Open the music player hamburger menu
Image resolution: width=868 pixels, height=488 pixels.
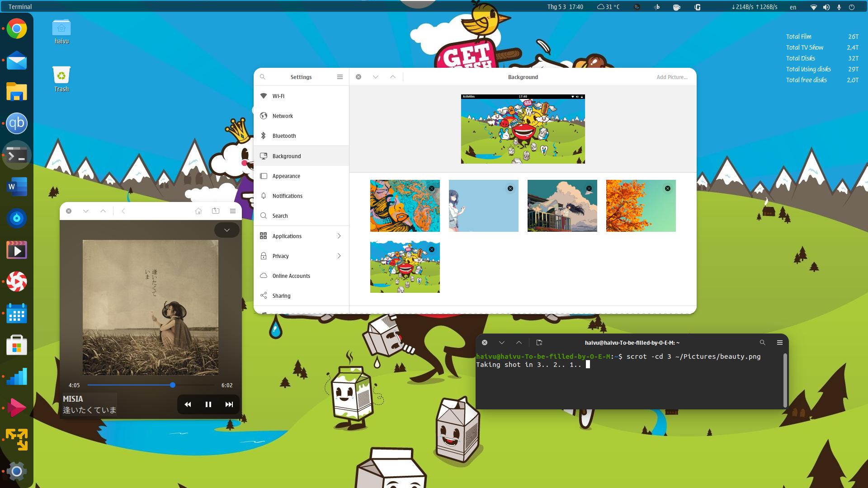coord(233,211)
